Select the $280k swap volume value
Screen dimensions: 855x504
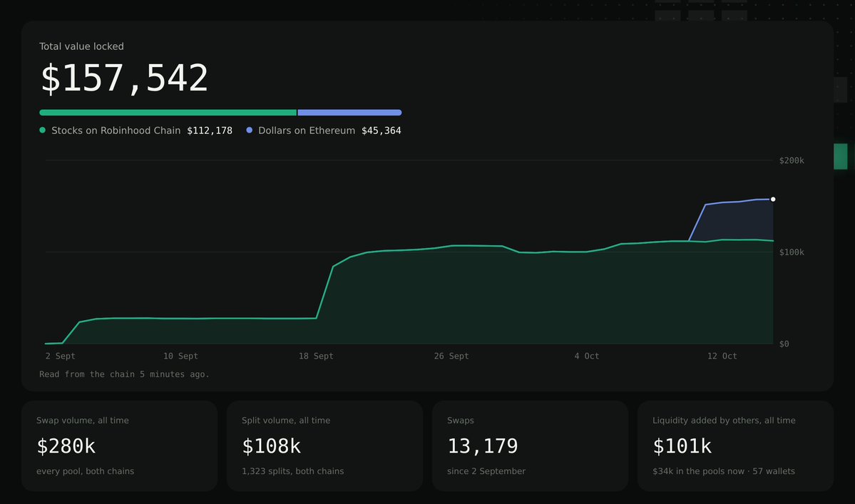(66, 446)
